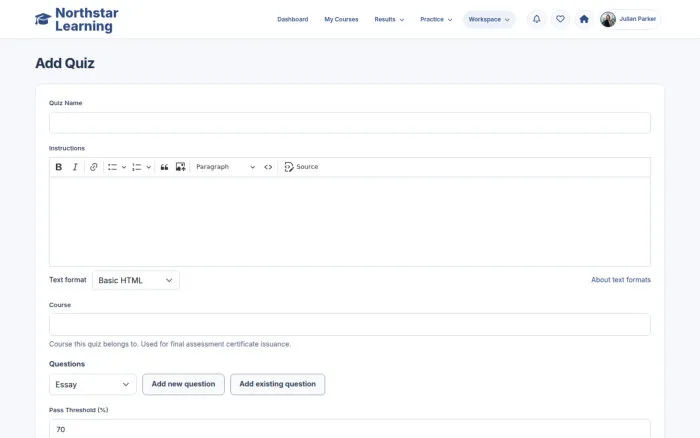
Task: Expand the bulleted list style options
Action: (124, 167)
